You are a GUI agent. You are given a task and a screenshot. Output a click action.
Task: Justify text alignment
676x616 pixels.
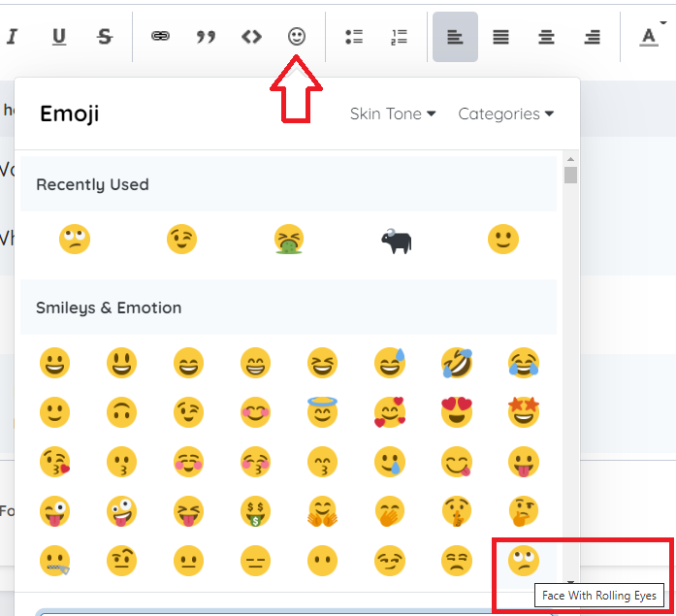[x=501, y=37]
